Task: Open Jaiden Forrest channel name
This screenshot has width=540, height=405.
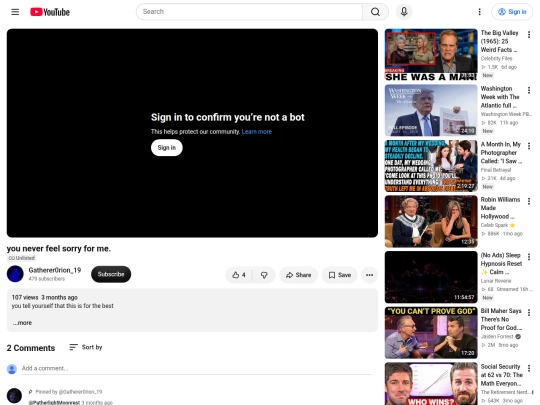Action: 497,336
